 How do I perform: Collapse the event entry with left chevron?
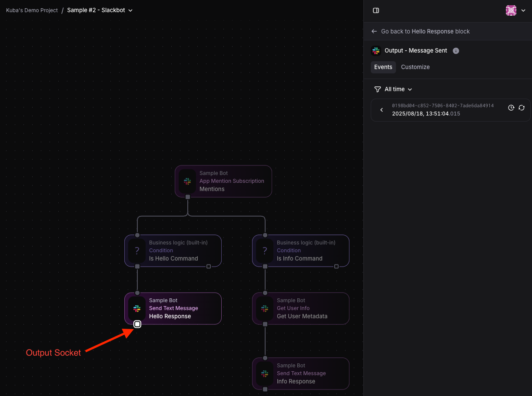tap(382, 110)
